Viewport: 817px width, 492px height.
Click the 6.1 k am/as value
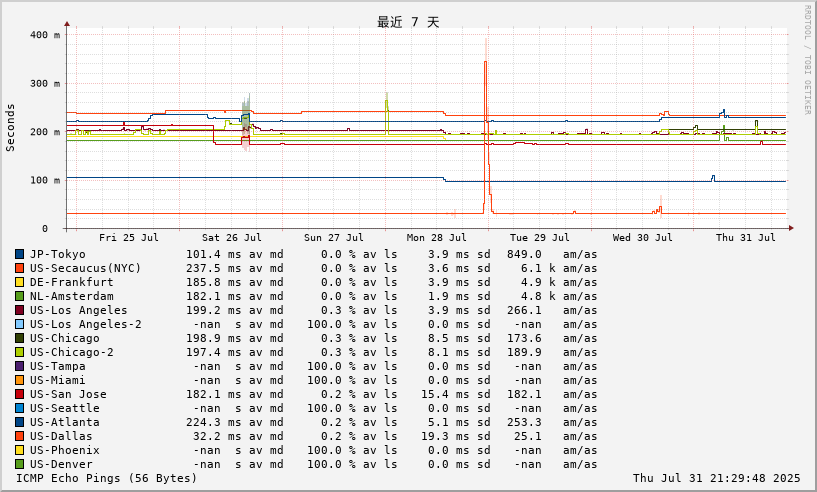click(x=538, y=268)
